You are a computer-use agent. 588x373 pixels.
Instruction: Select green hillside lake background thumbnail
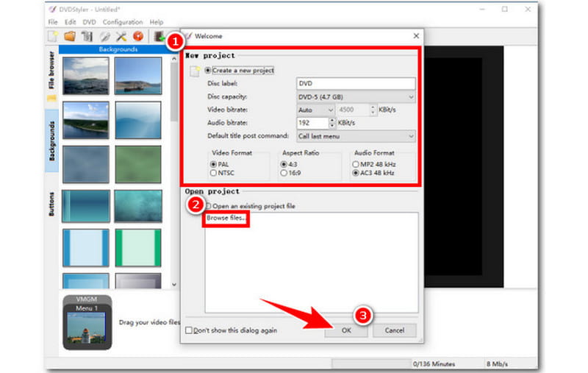[86, 120]
